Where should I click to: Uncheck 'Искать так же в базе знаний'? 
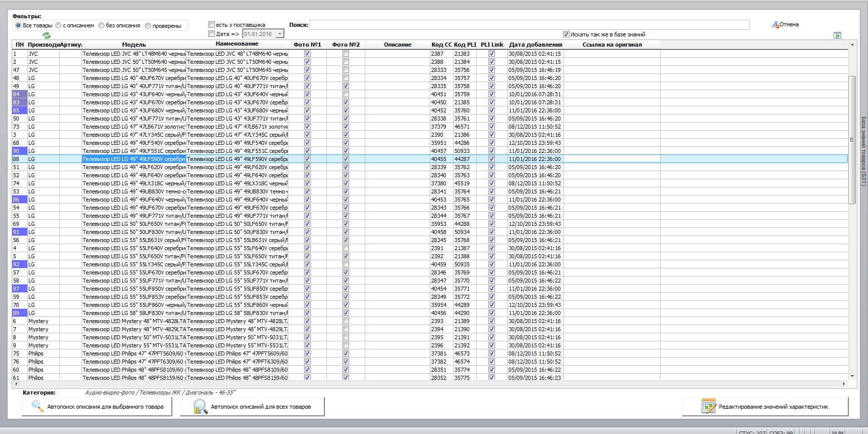566,34
